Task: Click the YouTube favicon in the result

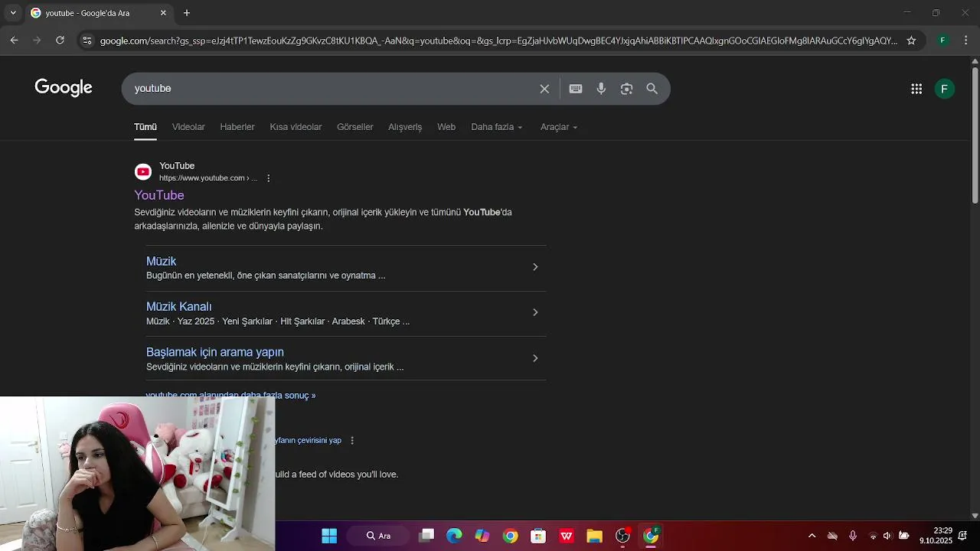Action: 143,171
